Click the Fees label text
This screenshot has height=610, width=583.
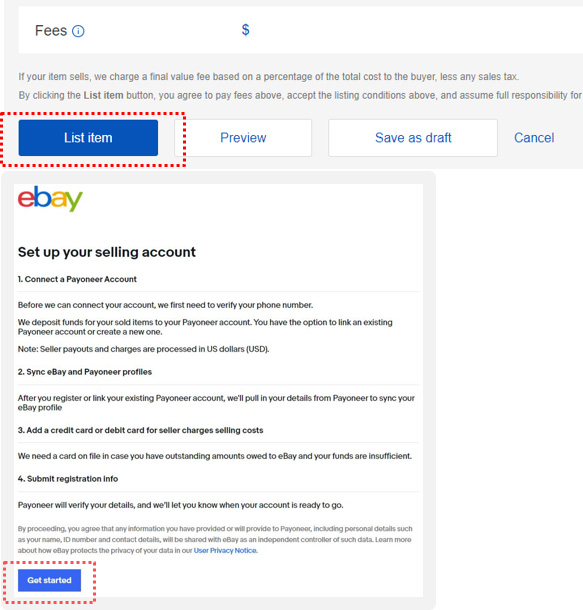click(51, 31)
